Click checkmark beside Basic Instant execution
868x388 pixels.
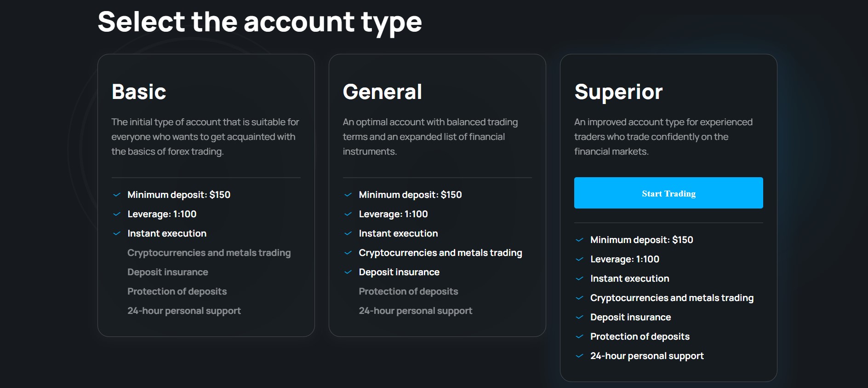(x=117, y=233)
